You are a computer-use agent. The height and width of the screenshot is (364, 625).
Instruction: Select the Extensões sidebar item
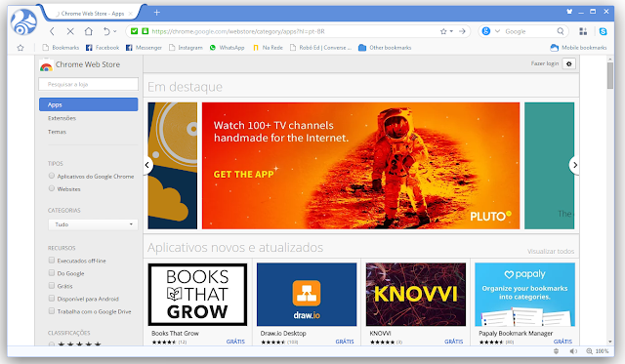62,118
